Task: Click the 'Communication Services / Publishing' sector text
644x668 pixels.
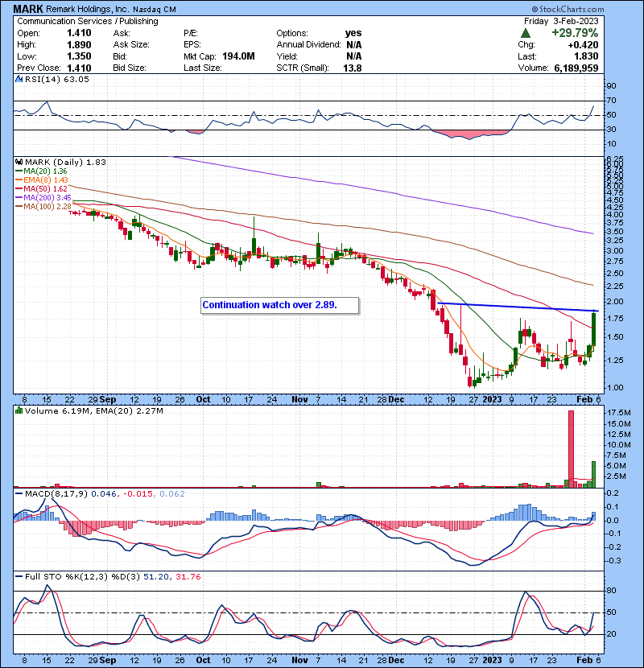Action: (88, 21)
